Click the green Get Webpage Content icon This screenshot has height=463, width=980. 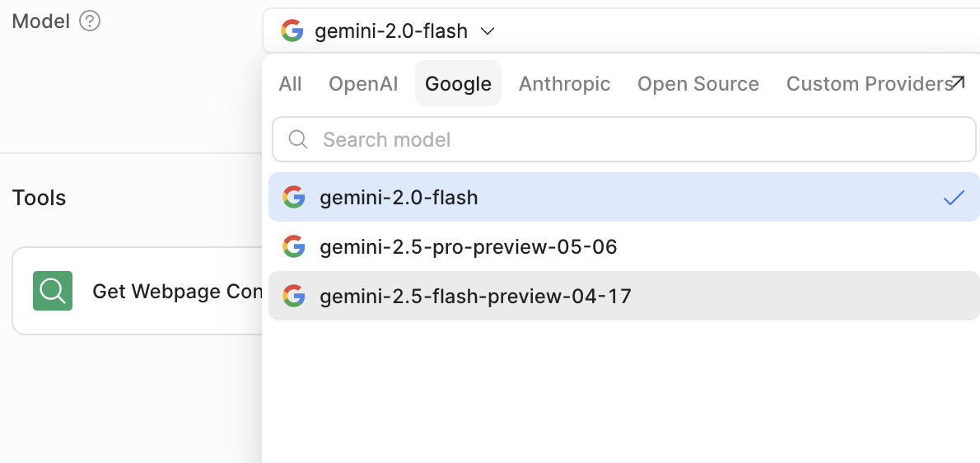coord(53,291)
